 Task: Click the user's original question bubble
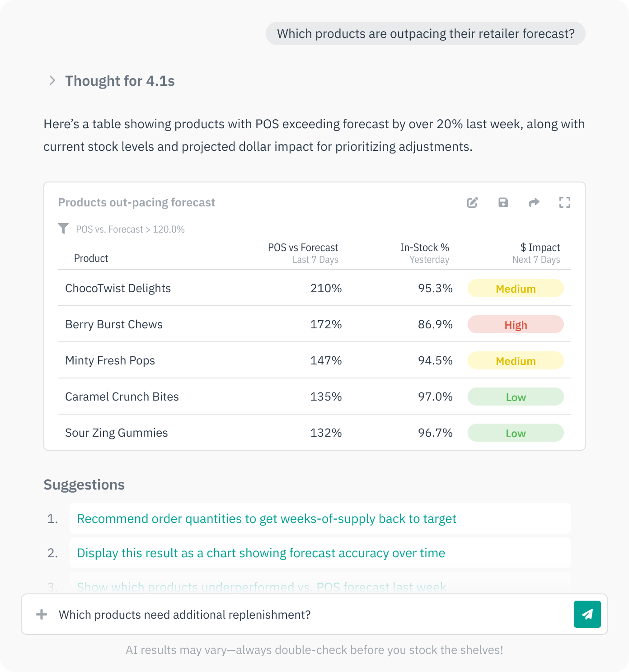[425, 33]
